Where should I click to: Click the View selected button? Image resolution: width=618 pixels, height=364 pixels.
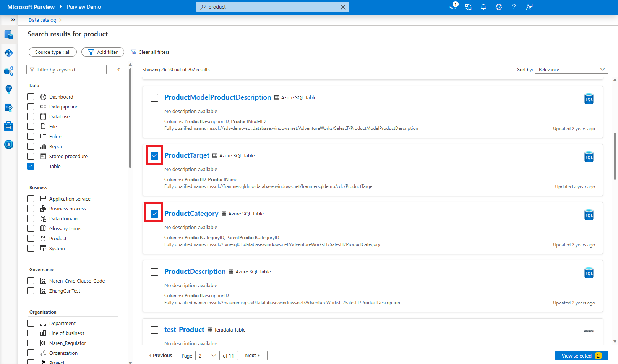[582, 356]
